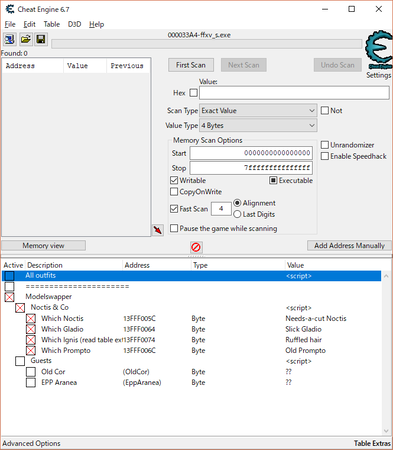This screenshot has width=393, height=450.
Task: Save table with floppy disk icon
Action: coord(41,39)
